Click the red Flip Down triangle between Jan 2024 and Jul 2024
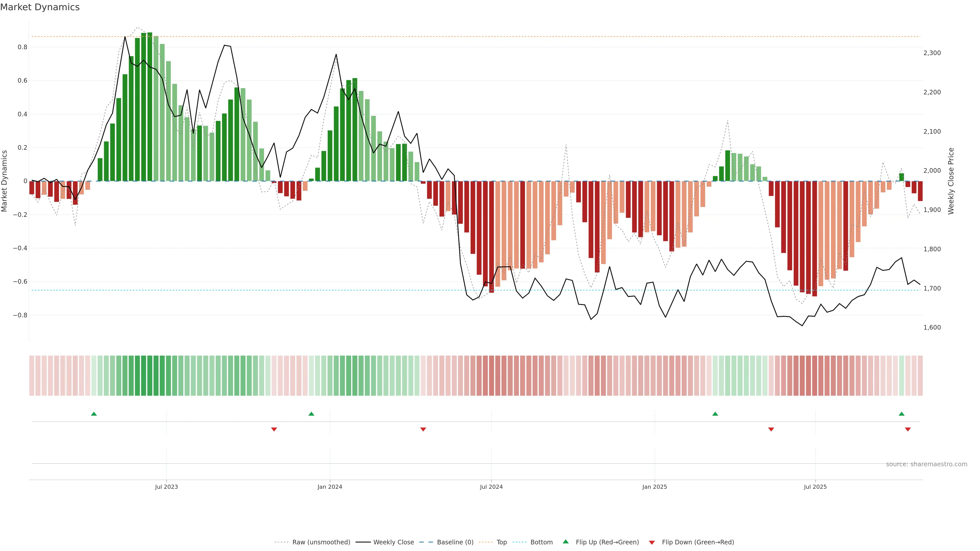The height and width of the screenshot is (551, 980). 423,429
